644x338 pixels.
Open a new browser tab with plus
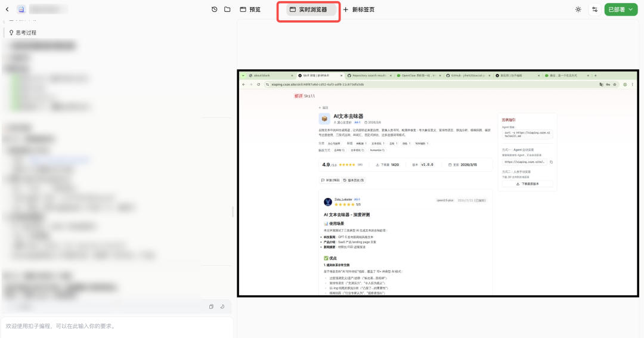click(x=596, y=76)
